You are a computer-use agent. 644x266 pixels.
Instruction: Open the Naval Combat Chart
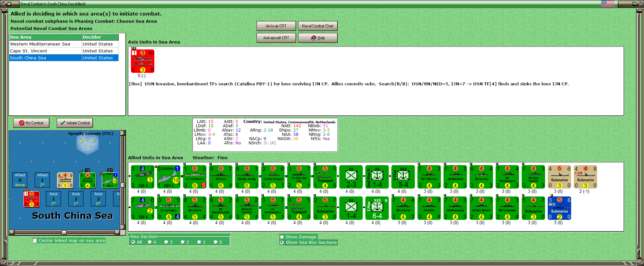pyautogui.click(x=318, y=26)
